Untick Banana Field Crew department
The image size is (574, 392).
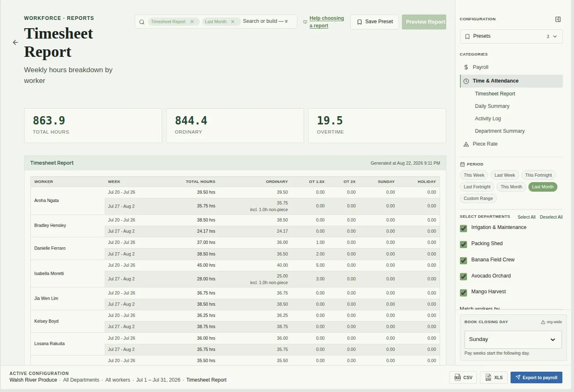464,261
